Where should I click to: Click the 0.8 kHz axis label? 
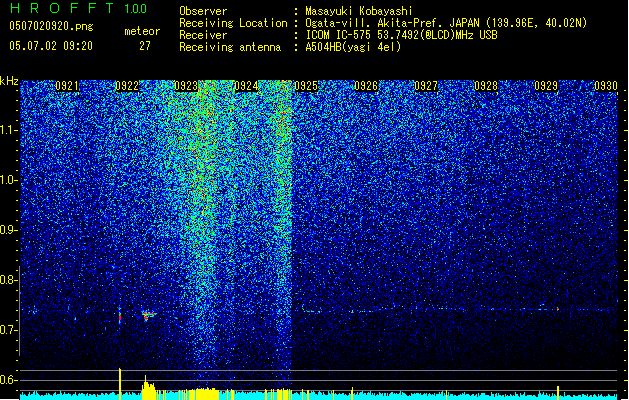tap(9, 280)
